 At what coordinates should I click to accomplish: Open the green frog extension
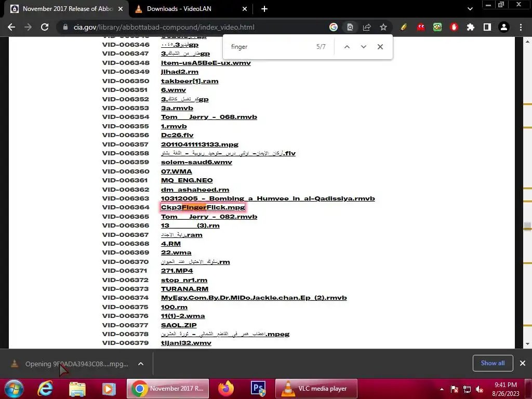point(437,27)
